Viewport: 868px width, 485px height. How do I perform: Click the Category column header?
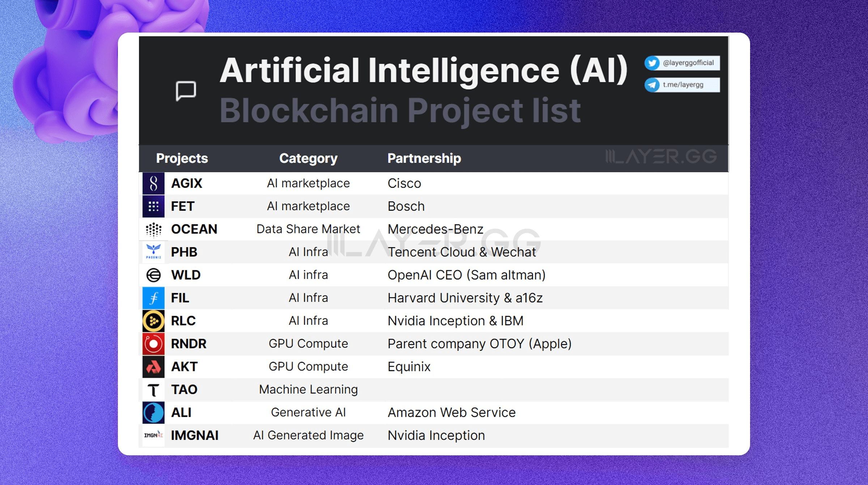[308, 159]
